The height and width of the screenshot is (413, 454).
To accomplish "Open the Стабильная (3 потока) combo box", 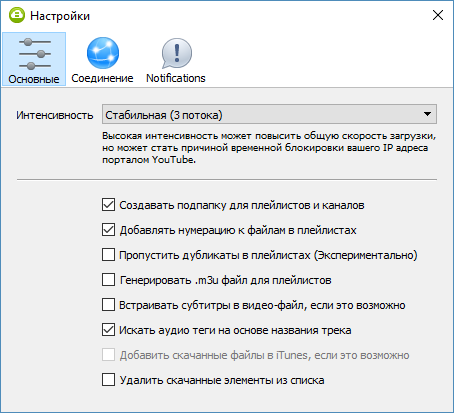I will coord(269,114).
